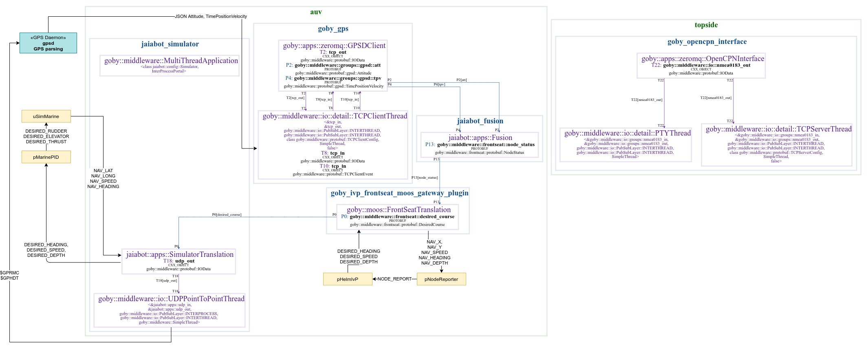Click the TCPServerThread class box

(776, 145)
